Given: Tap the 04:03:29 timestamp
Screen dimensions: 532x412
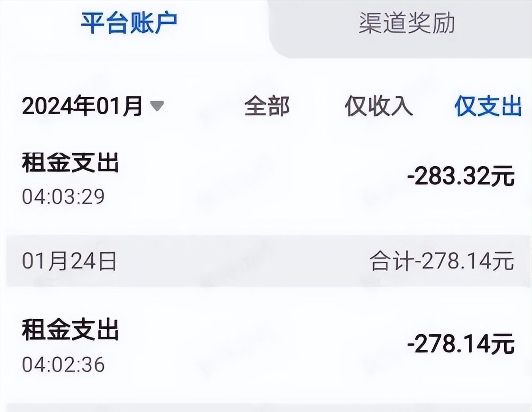Looking at the screenshot, I should click(x=64, y=197).
